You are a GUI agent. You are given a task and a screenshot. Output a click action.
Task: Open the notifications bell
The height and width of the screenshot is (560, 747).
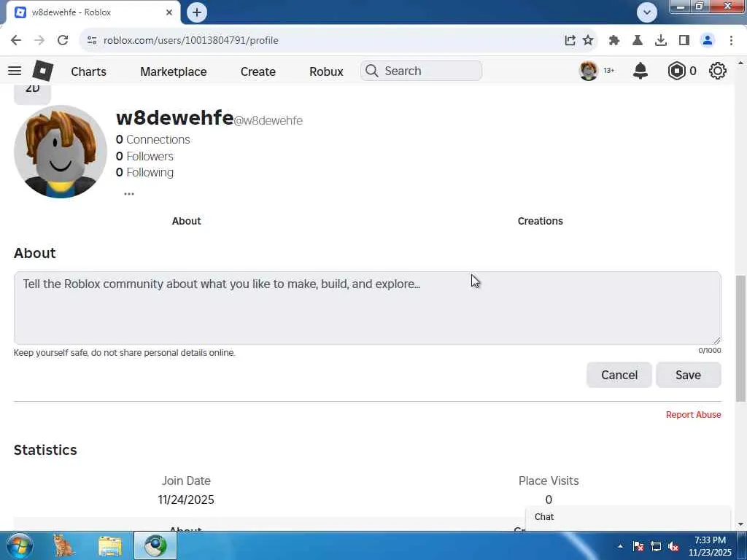(x=640, y=71)
